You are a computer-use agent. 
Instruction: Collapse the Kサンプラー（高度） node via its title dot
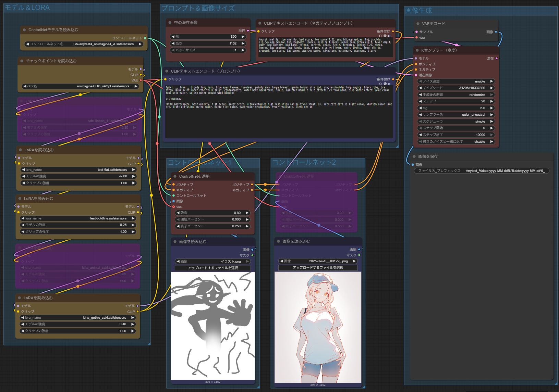(417, 50)
